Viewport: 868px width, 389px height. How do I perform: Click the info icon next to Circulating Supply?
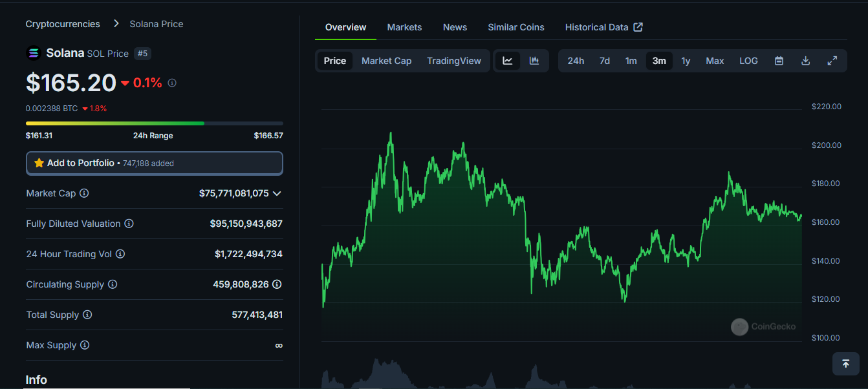pos(113,284)
